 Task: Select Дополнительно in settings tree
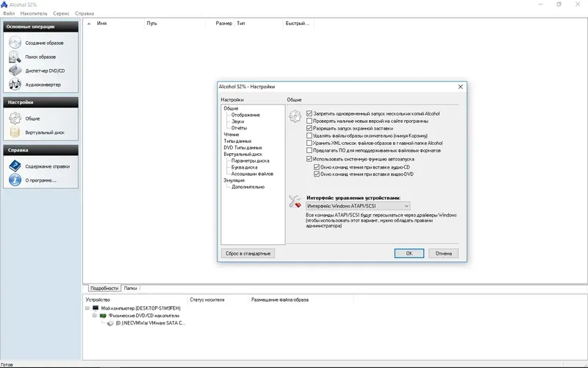tap(248, 187)
